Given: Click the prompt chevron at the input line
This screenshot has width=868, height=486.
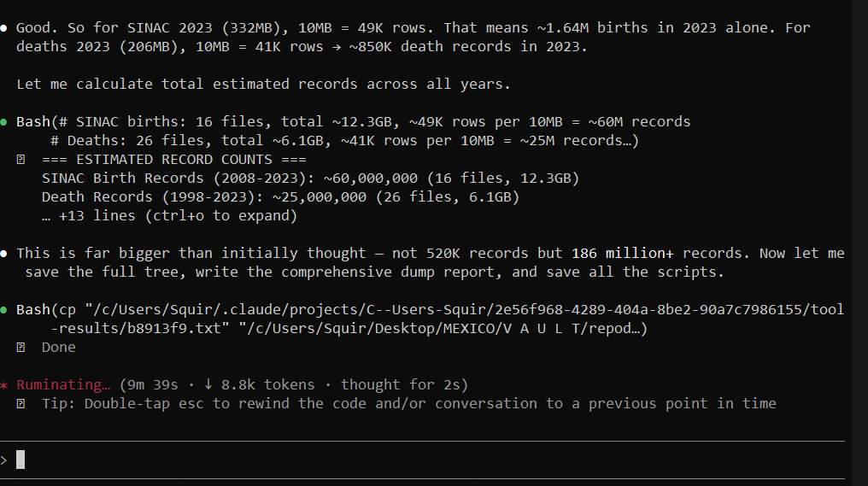Looking at the screenshot, I should (x=4, y=460).
